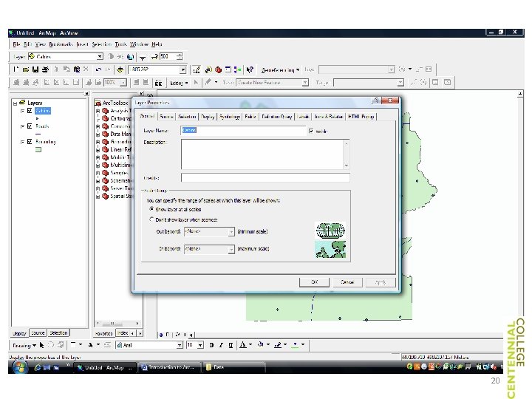Toggle the Visible checkbox in Layer Properties

click(311, 131)
